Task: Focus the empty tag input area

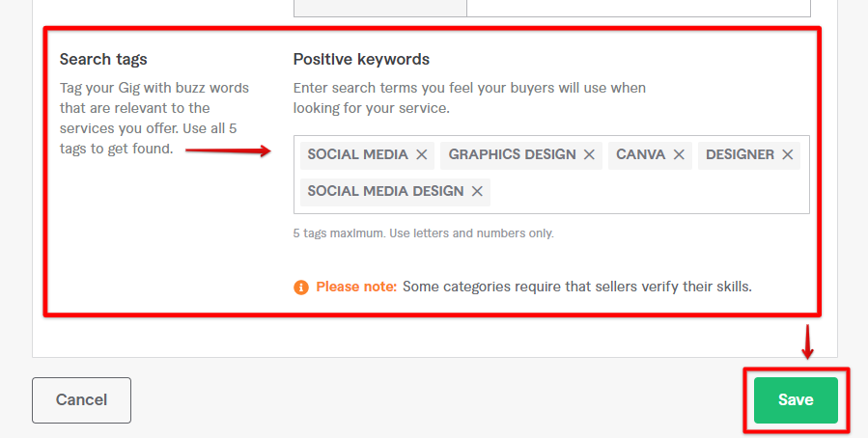Action: [647, 192]
